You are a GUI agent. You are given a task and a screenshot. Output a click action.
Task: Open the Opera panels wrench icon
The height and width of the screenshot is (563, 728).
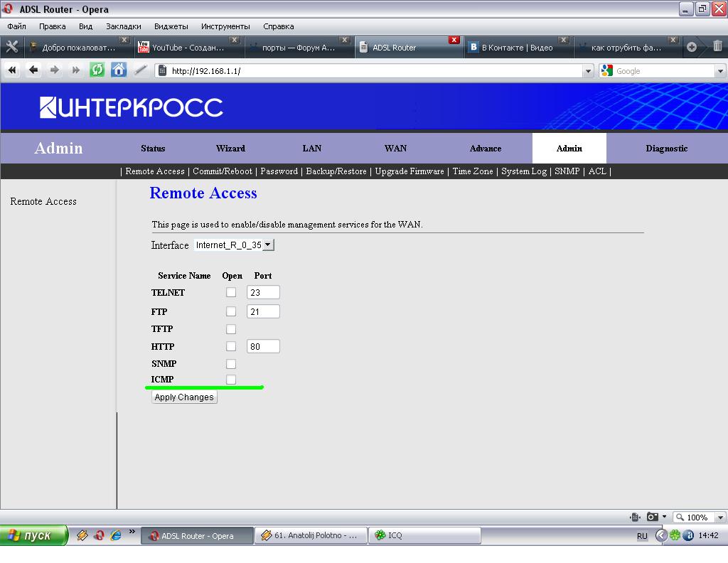point(12,47)
